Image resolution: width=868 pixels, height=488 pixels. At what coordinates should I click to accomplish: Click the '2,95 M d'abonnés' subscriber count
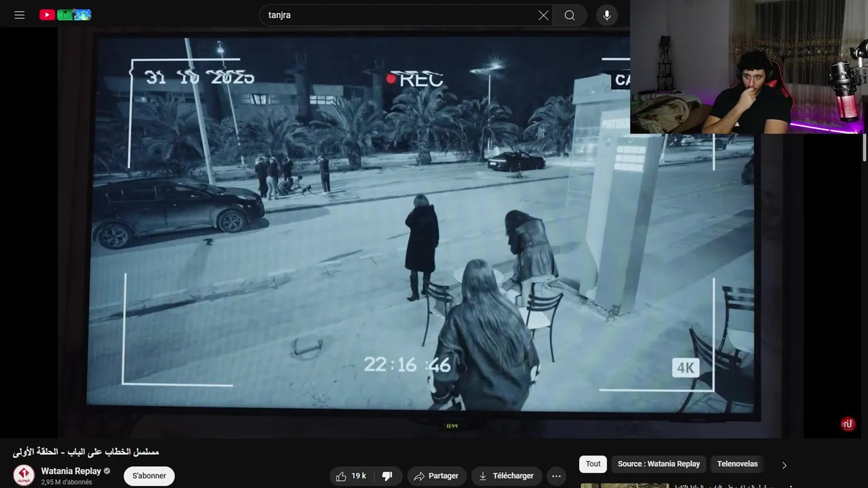[66, 482]
